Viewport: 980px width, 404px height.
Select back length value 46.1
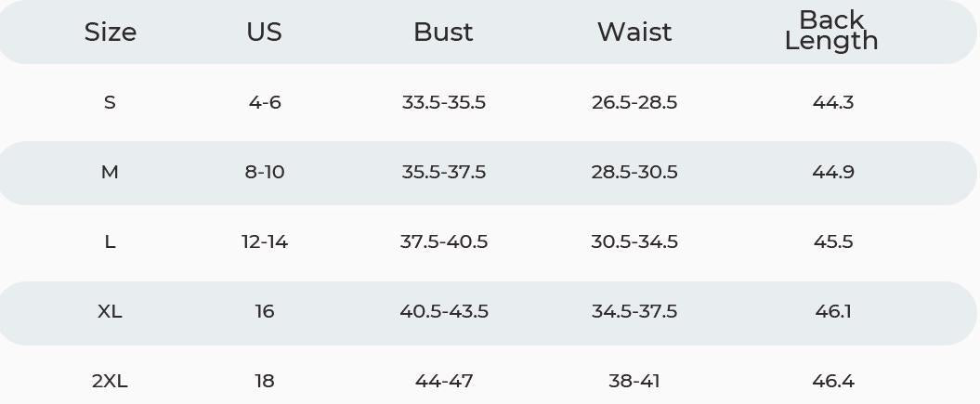coord(833,311)
